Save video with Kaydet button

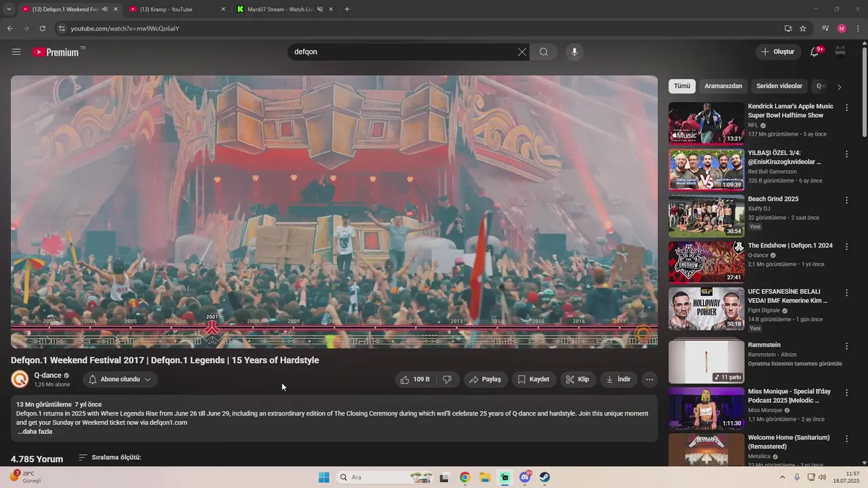tap(534, 380)
